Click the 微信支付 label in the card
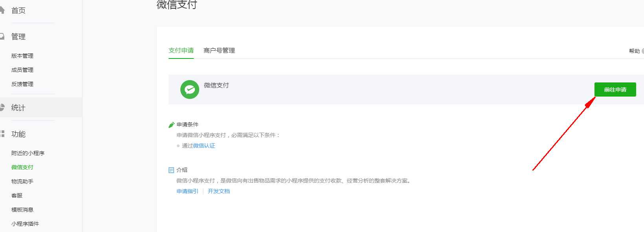The width and height of the screenshot is (644, 232). pyautogui.click(x=217, y=85)
